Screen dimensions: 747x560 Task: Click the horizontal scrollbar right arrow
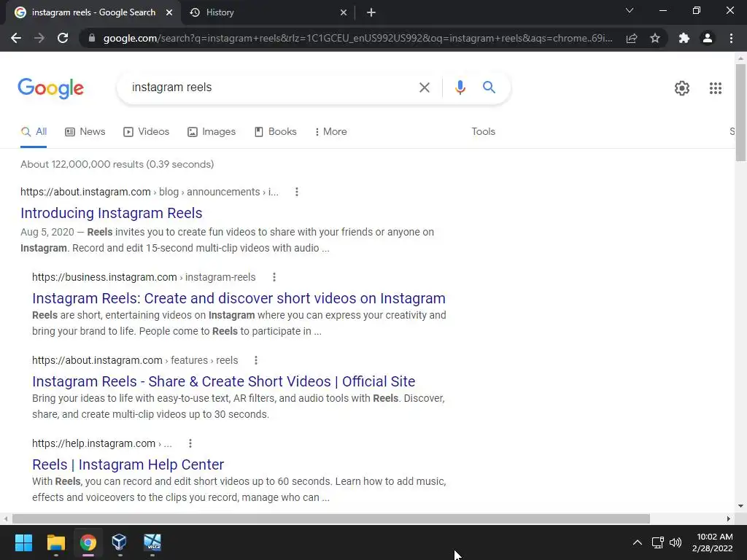(729, 518)
